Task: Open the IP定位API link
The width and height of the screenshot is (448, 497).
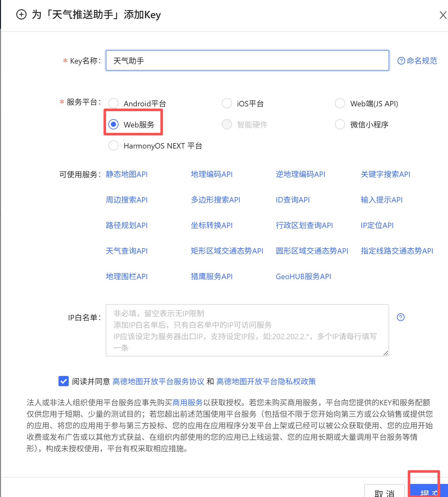Action: point(377,225)
